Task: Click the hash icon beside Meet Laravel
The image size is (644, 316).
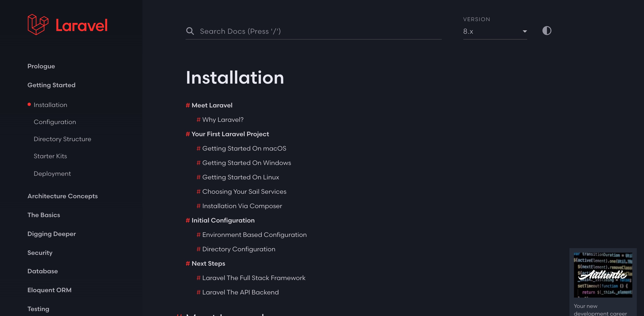Action: (188, 105)
